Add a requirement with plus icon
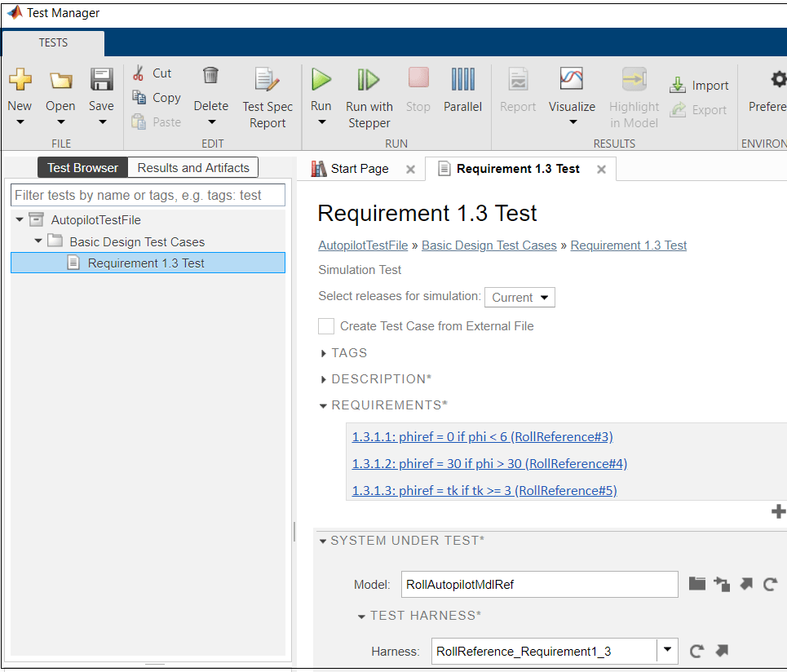Viewport: 787px width, 672px height. point(778,512)
